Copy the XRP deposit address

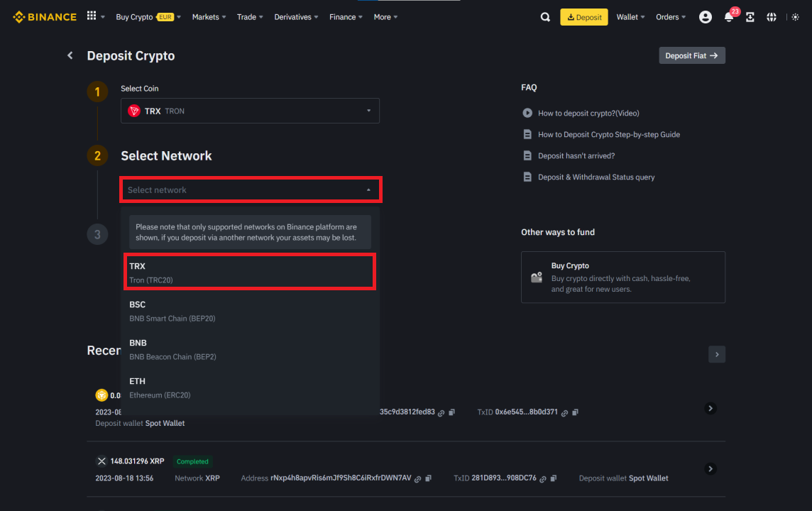coord(428,478)
